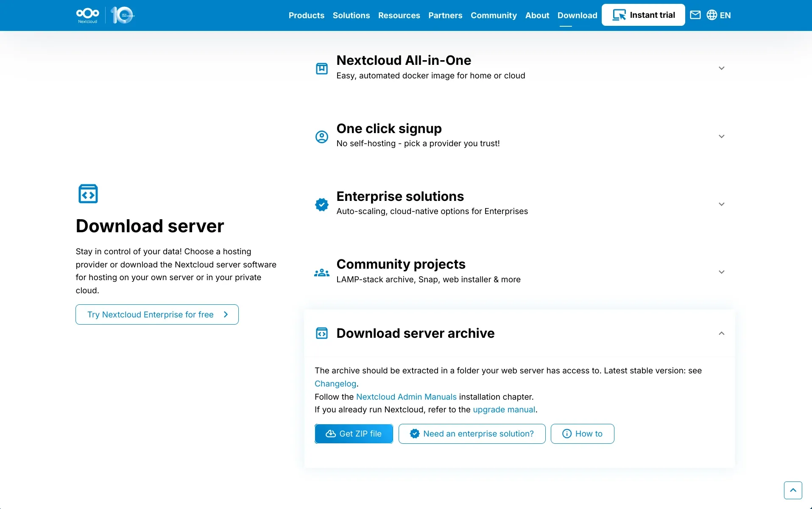Open the Products menu

tap(307, 15)
